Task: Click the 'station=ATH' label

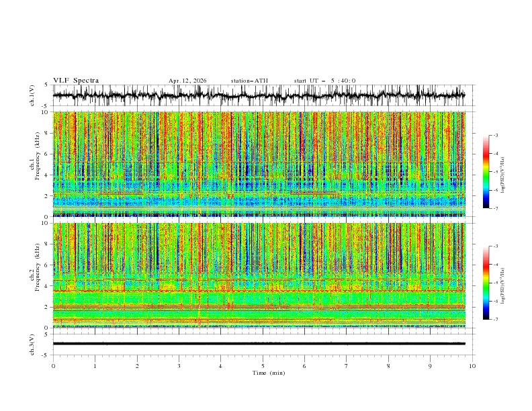Action: tap(249, 81)
